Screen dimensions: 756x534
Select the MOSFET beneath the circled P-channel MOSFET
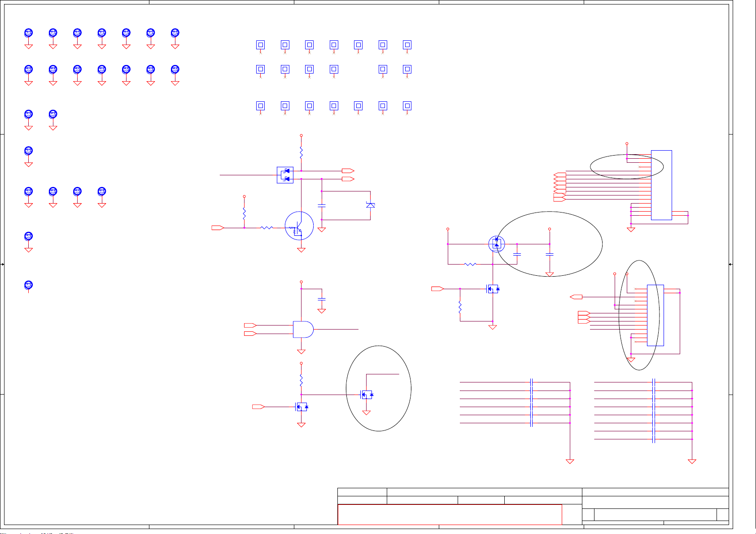pyautogui.click(x=493, y=289)
